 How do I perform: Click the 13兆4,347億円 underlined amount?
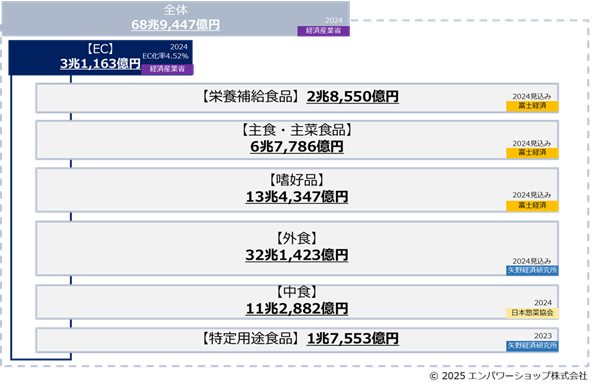[297, 197]
